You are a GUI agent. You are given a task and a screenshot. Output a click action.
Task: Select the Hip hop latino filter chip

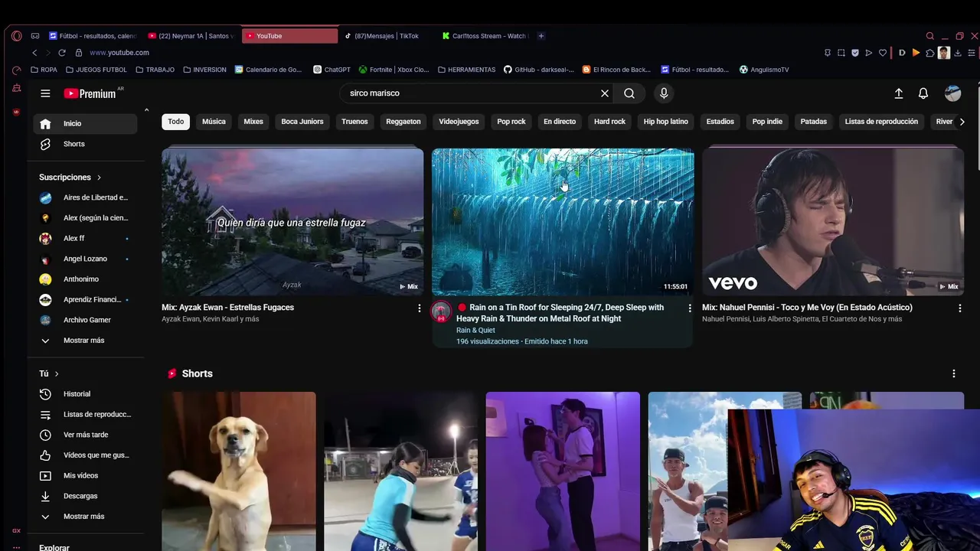click(x=666, y=122)
